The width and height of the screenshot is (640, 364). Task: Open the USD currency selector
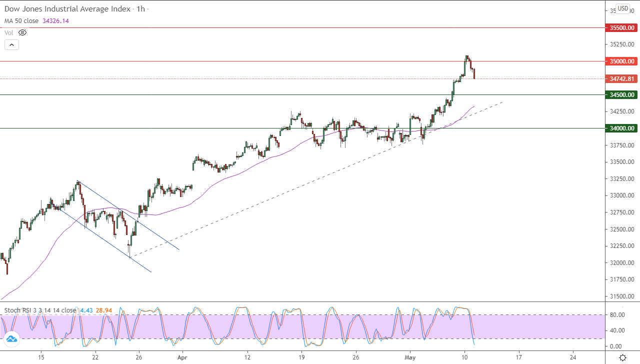[x=622, y=8]
